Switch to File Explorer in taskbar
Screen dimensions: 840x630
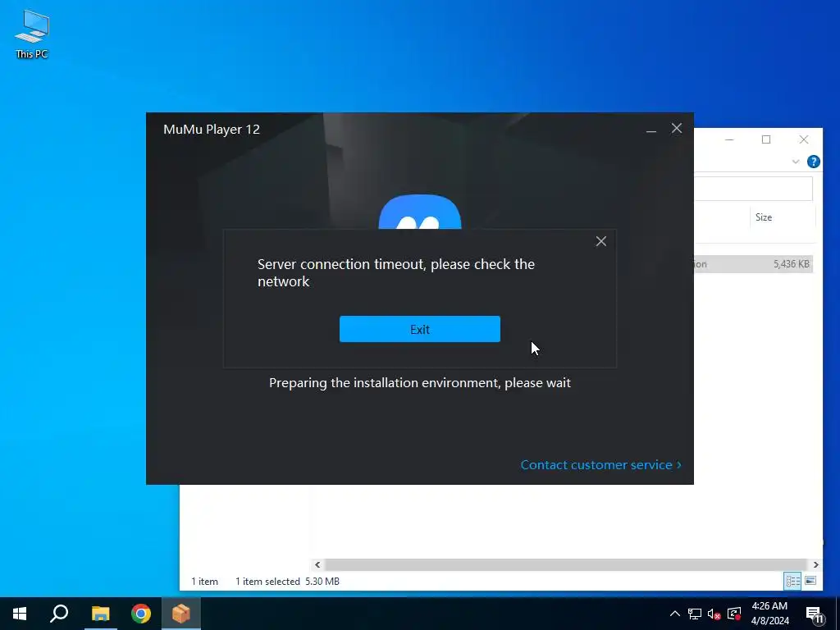click(100, 614)
